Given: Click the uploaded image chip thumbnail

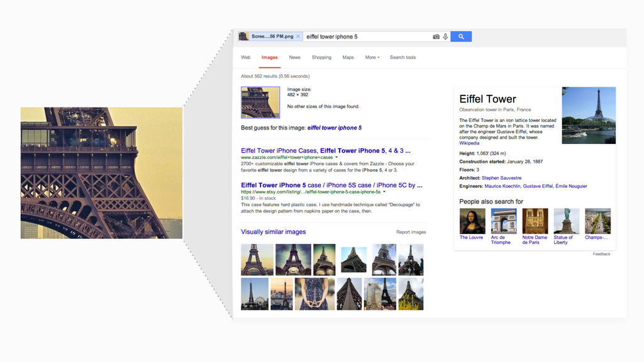Looking at the screenshot, I should [x=243, y=36].
